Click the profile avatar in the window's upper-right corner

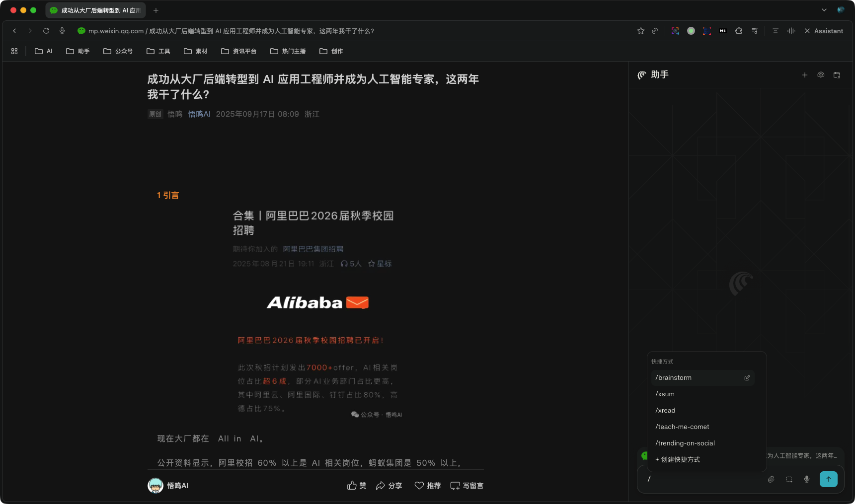point(841,10)
